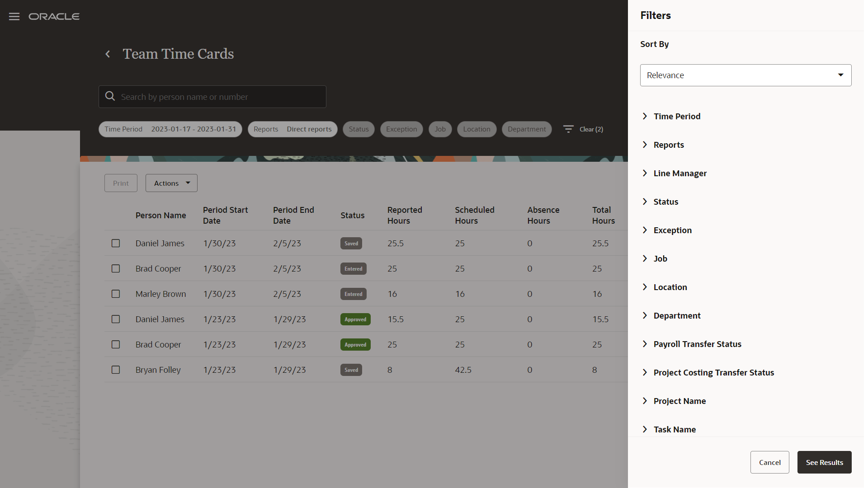Click the Saved badge in Bryan Folley's row
The image size is (868, 488).
click(x=351, y=370)
